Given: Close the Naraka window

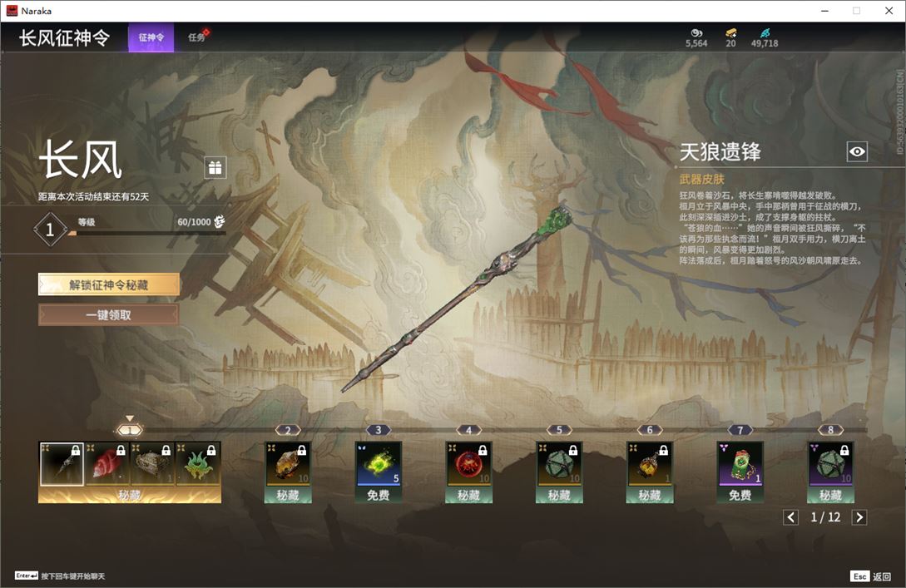Looking at the screenshot, I should (889, 11).
